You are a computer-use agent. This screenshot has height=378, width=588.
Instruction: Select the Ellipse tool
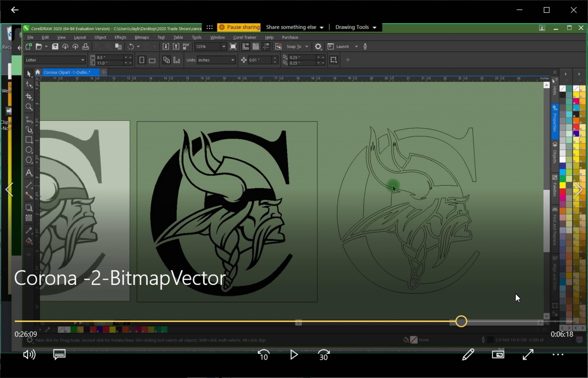[29, 150]
